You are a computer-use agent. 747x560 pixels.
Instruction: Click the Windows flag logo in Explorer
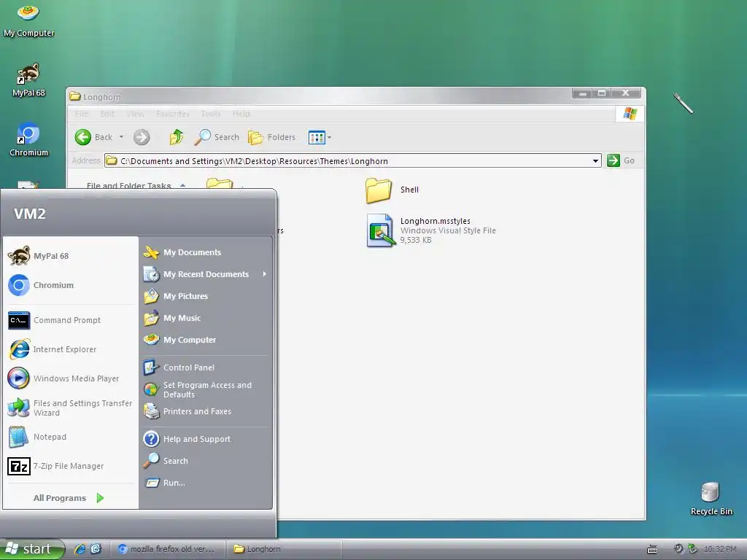pos(630,114)
